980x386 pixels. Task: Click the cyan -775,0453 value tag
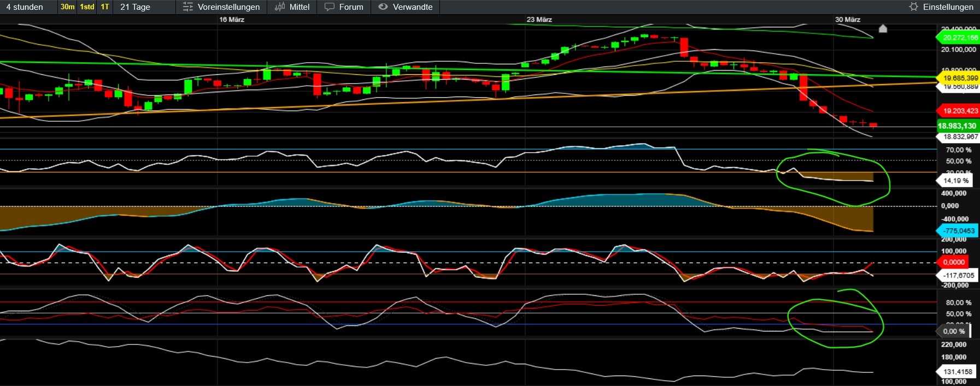(x=958, y=231)
